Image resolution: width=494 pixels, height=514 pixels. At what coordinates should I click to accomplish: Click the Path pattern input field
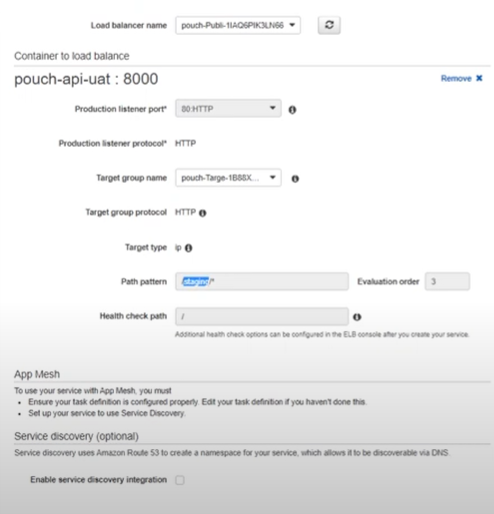click(262, 282)
